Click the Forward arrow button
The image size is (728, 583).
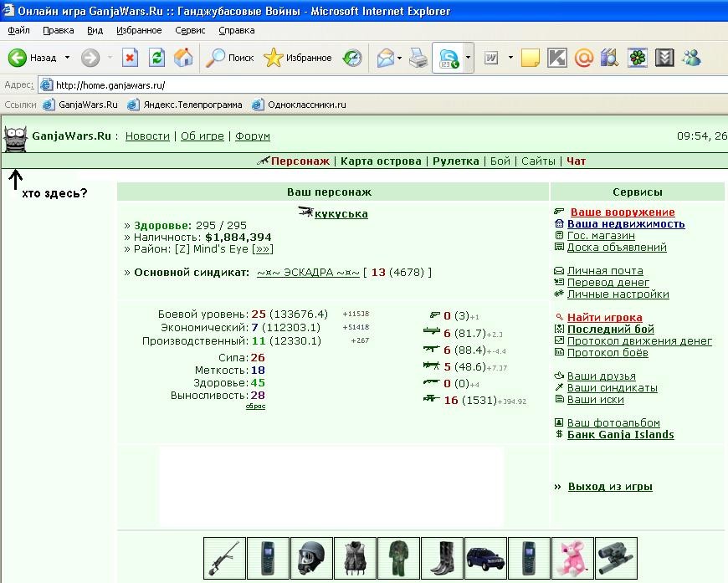90,58
